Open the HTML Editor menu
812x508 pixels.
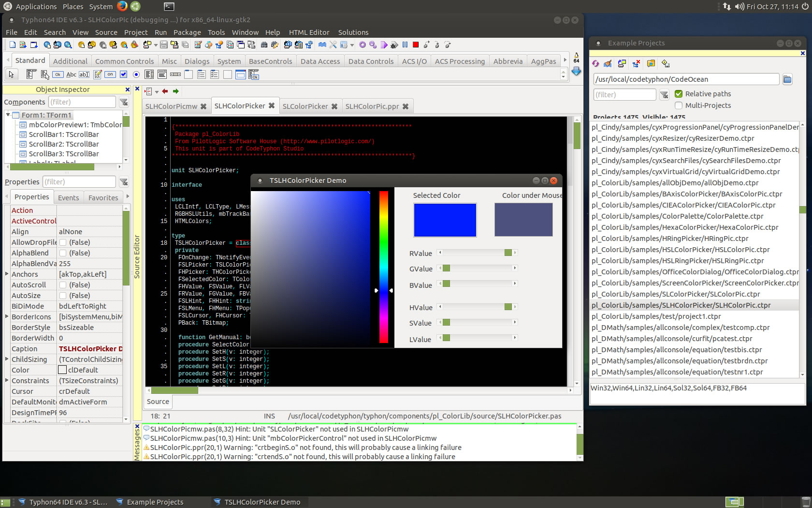click(x=309, y=32)
